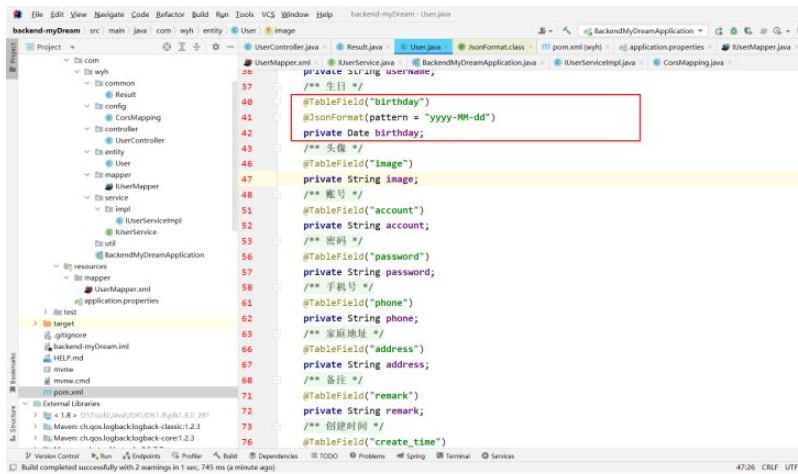
Task: Collapse the wyh package node
Action: (x=77, y=72)
